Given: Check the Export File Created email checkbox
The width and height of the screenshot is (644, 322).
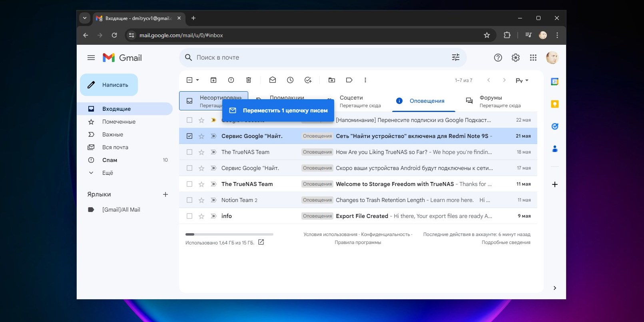Looking at the screenshot, I should click(x=189, y=216).
